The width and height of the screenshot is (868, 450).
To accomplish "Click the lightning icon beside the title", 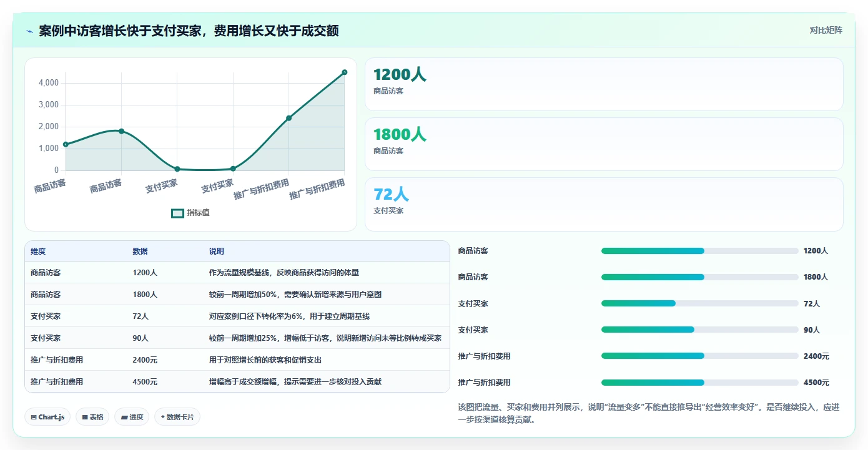I will coord(29,31).
